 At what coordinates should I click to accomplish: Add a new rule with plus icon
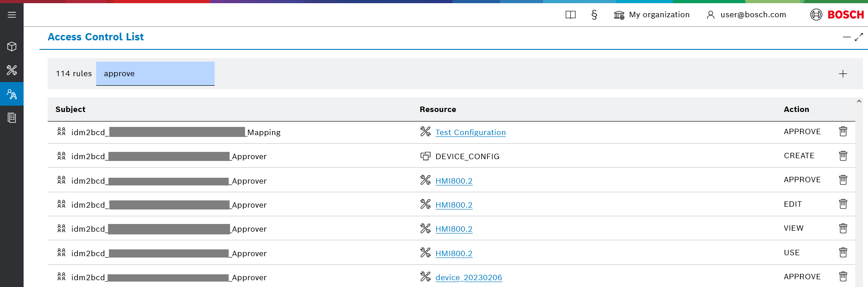[x=843, y=74]
